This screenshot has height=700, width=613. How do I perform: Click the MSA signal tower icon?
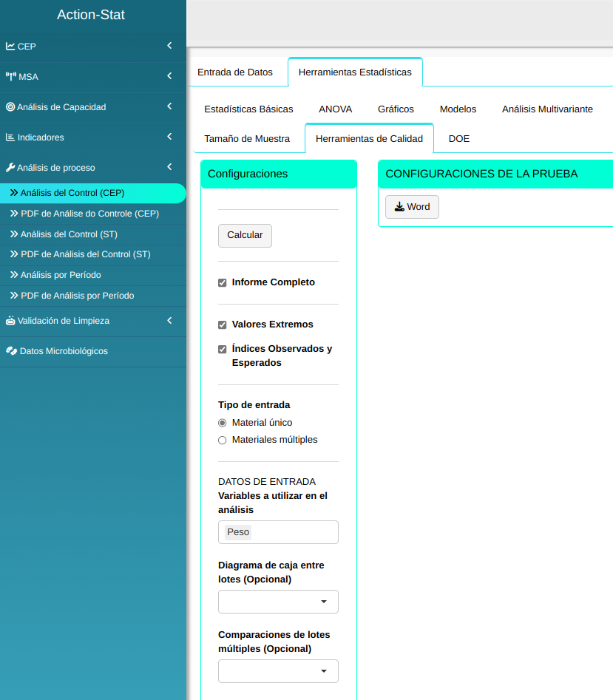click(11, 76)
